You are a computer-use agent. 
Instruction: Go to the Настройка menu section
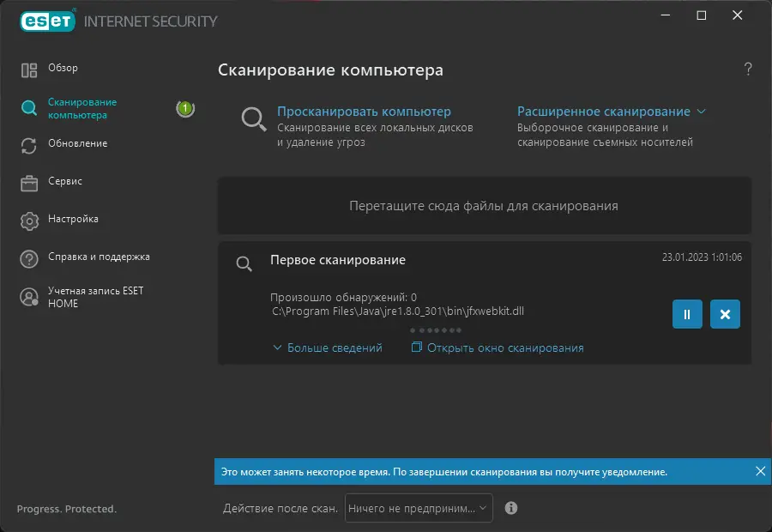click(x=74, y=219)
